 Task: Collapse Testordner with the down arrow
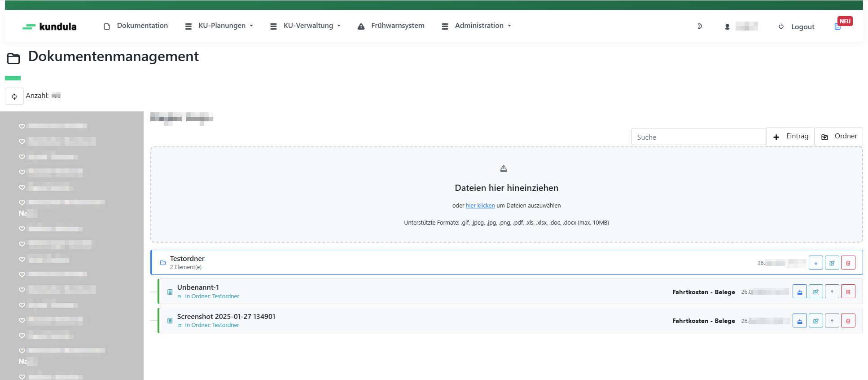click(x=815, y=263)
